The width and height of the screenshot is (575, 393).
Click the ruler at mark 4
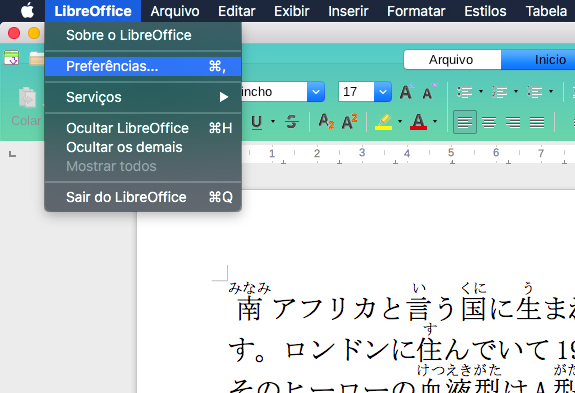pyautogui.click(x=407, y=154)
